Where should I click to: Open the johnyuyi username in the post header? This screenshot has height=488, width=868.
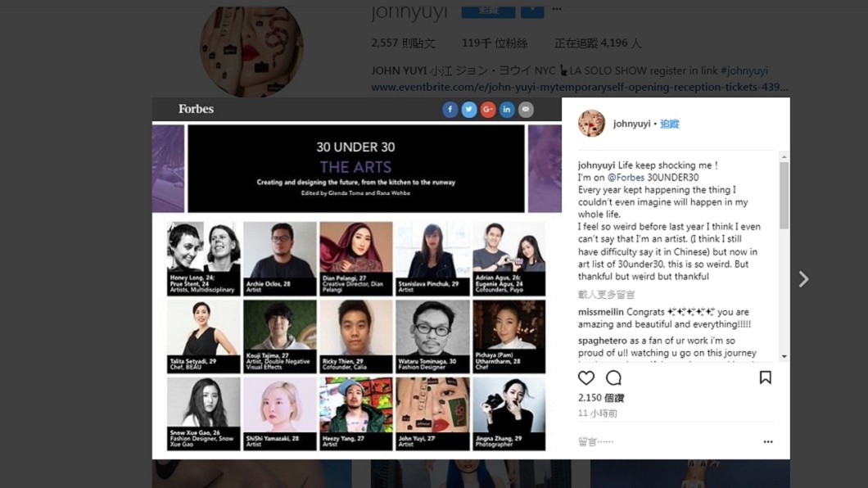point(631,124)
